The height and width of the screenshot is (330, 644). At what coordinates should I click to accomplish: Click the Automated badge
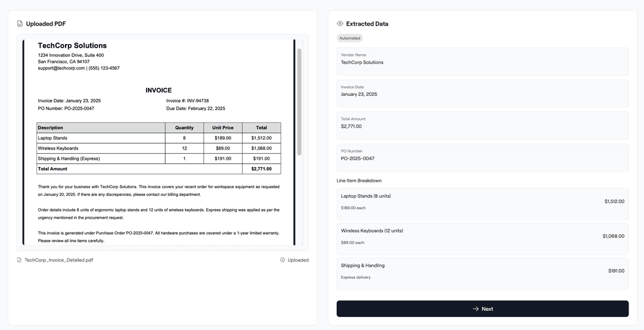pyautogui.click(x=349, y=38)
